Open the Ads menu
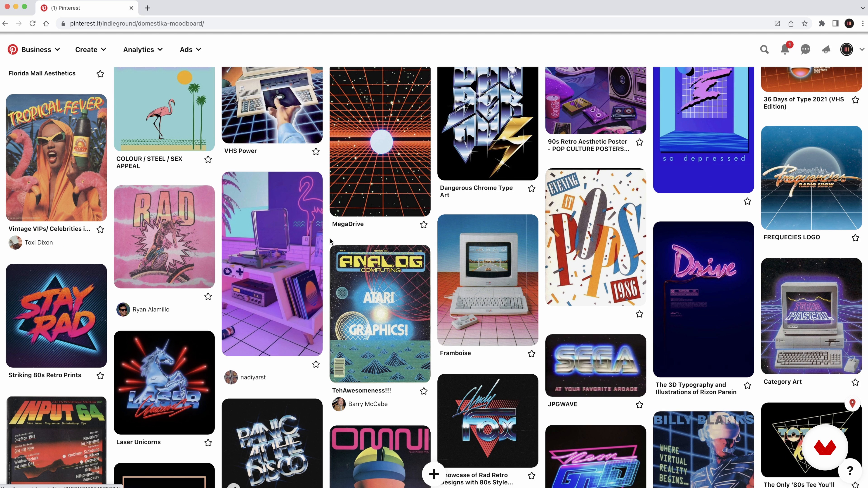 190,49
